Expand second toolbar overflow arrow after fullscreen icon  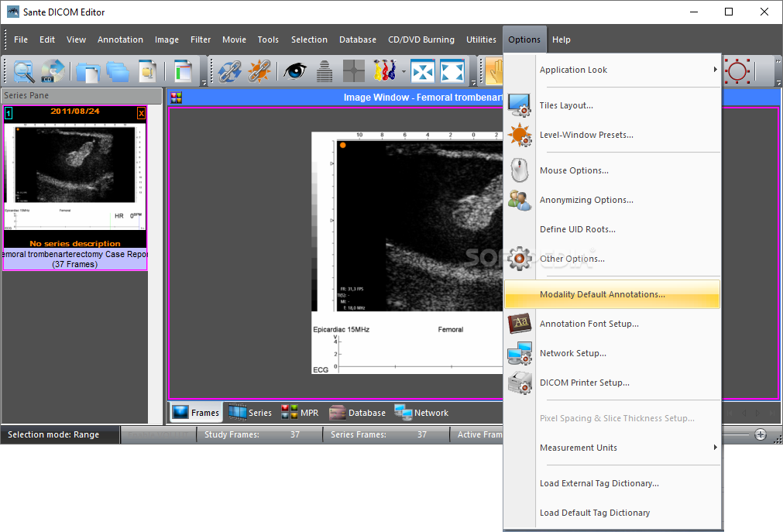[x=473, y=82]
